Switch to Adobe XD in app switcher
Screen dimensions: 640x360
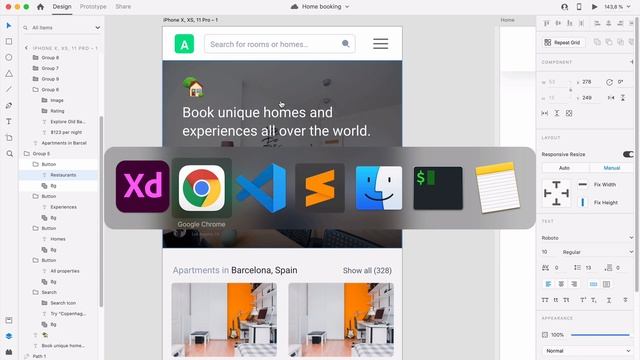click(x=142, y=187)
